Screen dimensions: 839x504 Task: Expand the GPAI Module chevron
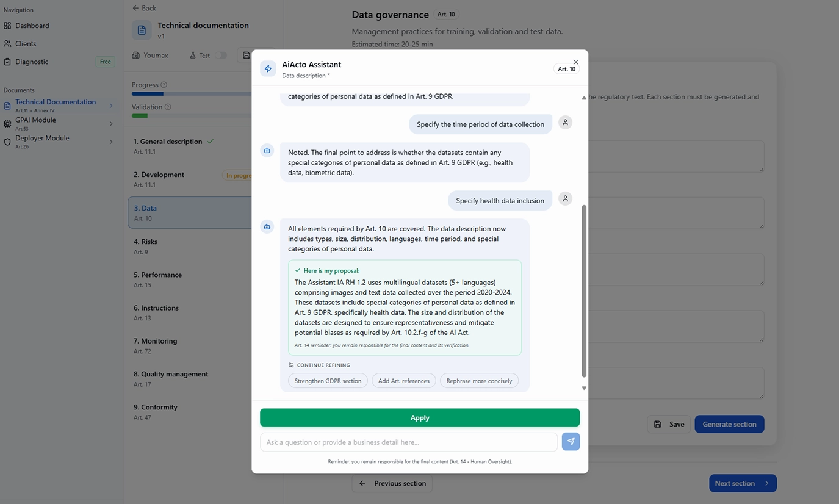[110, 123]
